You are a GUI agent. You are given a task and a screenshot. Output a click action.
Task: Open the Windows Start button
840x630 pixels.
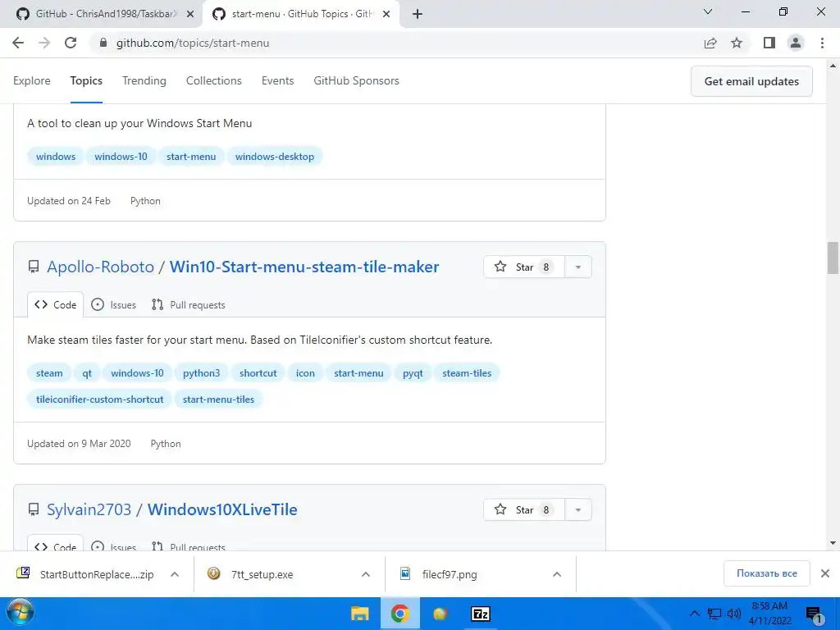coord(20,613)
